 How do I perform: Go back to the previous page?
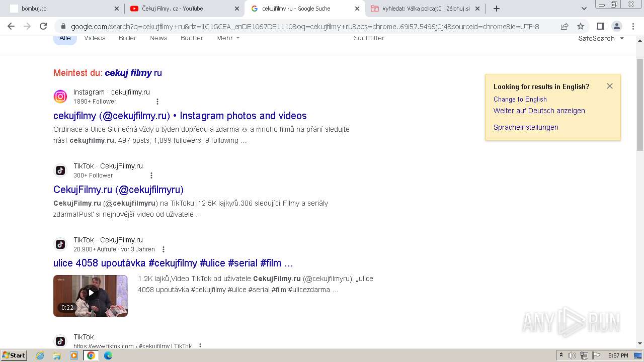pos(11,26)
